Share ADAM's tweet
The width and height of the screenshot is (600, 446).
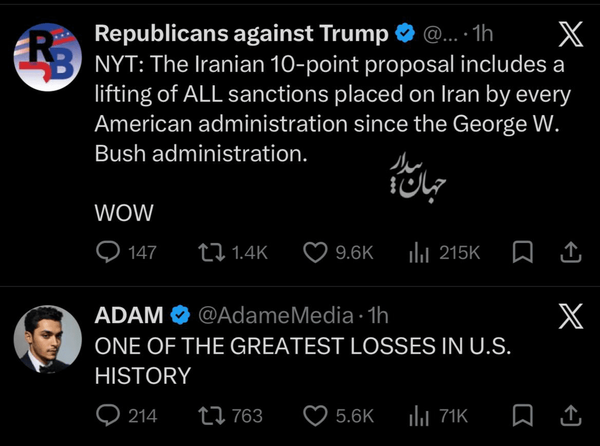(571, 415)
